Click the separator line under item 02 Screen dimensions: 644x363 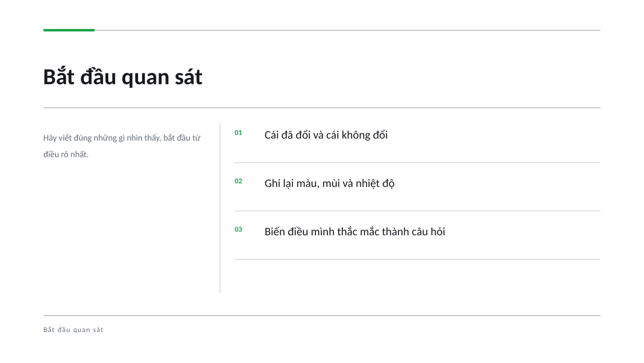coord(418,211)
